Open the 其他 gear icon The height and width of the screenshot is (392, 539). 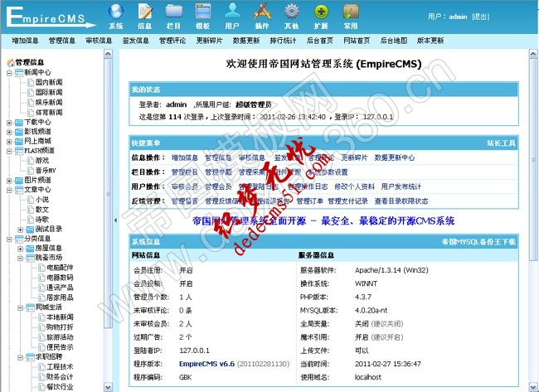coord(292,12)
